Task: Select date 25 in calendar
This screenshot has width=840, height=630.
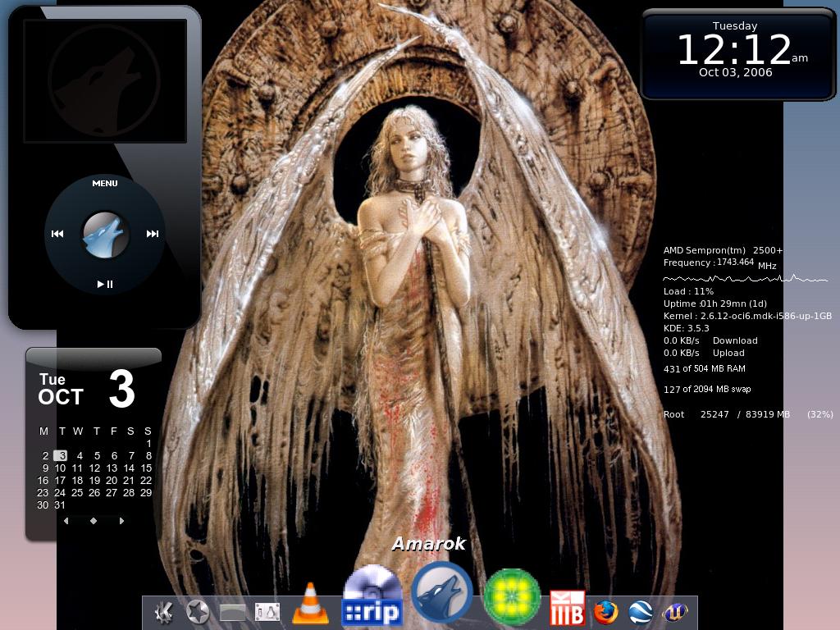Action: [x=77, y=493]
